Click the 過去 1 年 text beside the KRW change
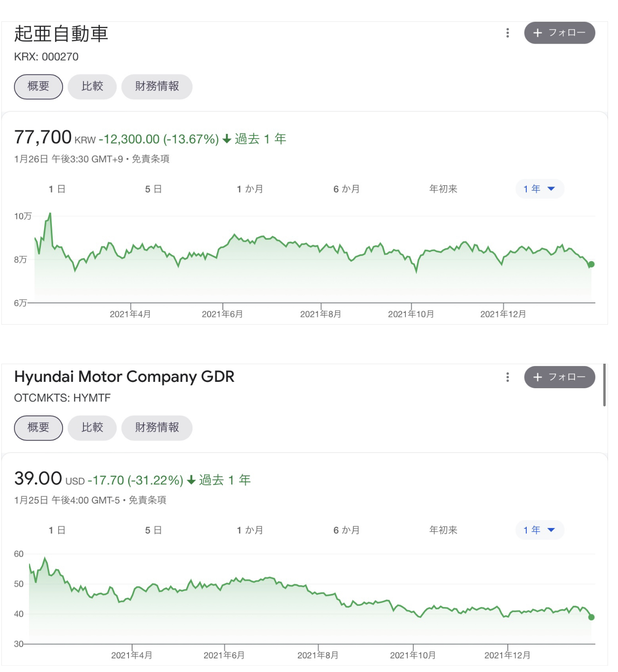This screenshot has height=672, width=618. coord(261,139)
